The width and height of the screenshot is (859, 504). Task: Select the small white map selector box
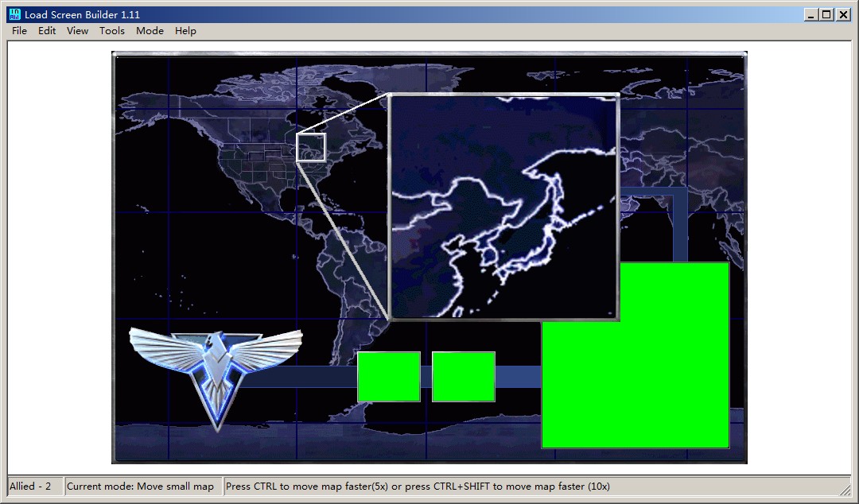(311, 147)
